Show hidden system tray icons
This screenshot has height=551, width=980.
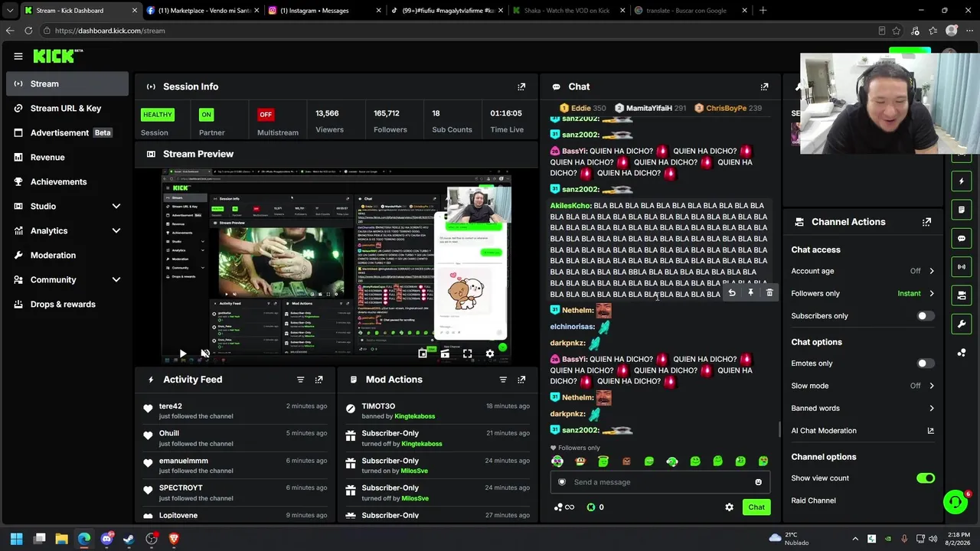(x=855, y=539)
